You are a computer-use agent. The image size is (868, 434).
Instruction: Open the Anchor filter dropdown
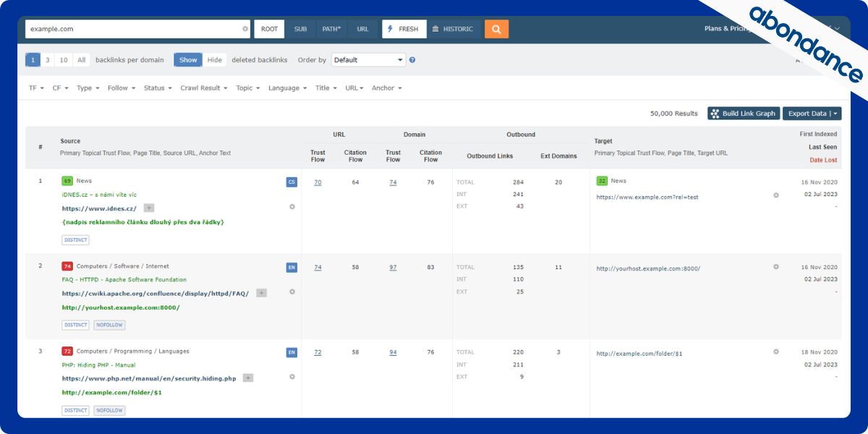point(387,88)
